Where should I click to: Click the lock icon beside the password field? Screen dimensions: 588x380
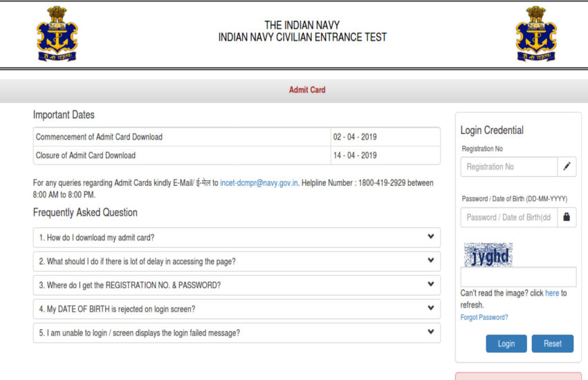tap(567, 217)
